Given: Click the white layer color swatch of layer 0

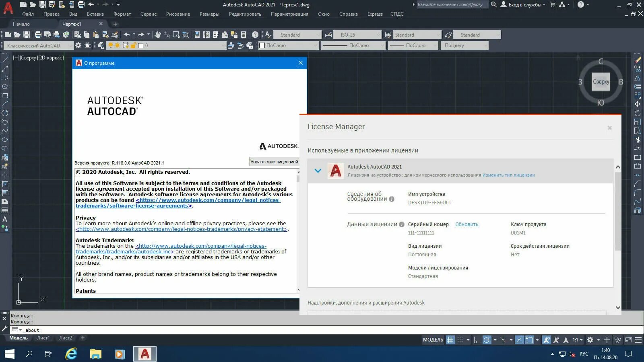Looking at the screenshot, I should point(140,45).
